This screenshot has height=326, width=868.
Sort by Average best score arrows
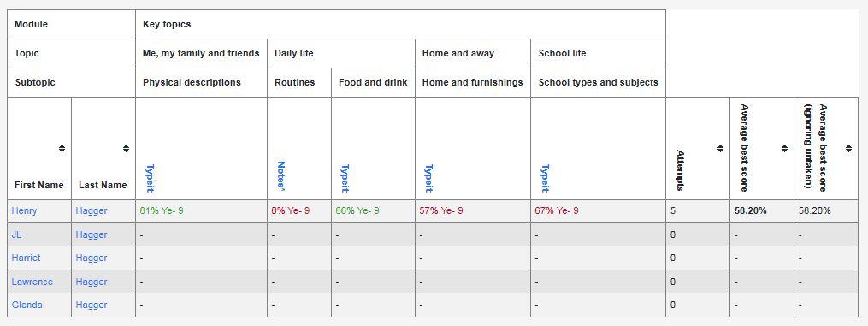tap(784, 148)
